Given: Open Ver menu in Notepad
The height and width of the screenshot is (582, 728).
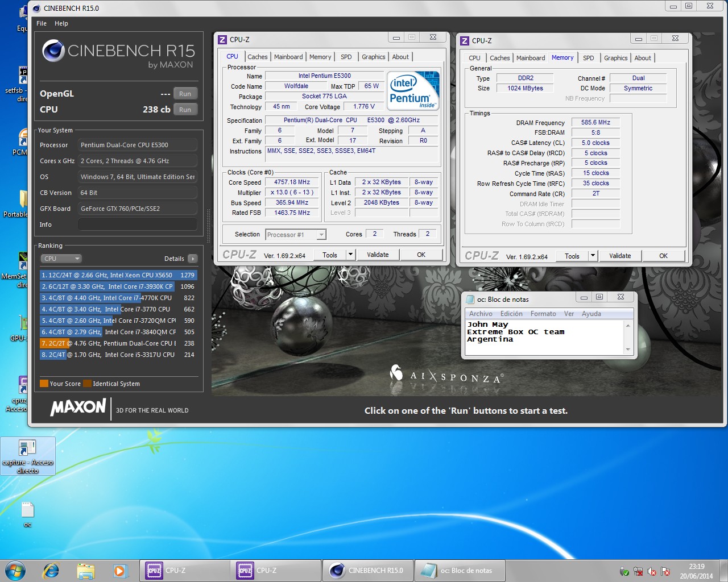Looking at the screenshot, I should (569, 314).
